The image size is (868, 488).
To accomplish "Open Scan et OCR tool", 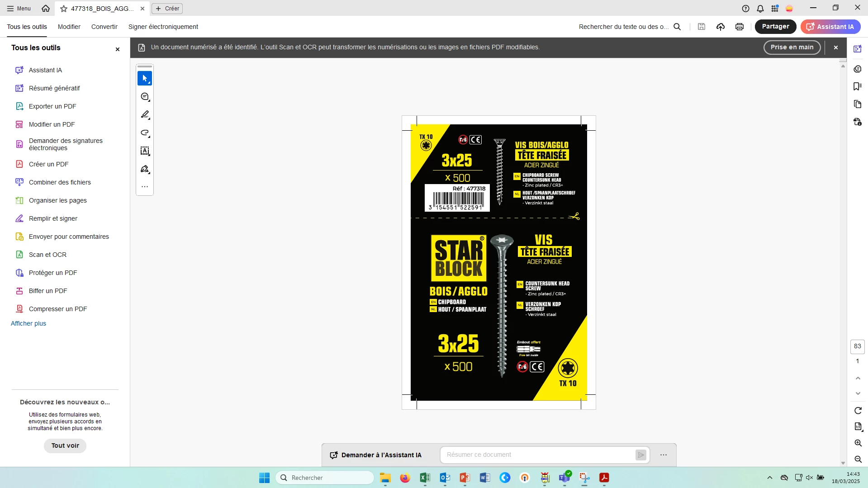I will [x=47, y=255].
